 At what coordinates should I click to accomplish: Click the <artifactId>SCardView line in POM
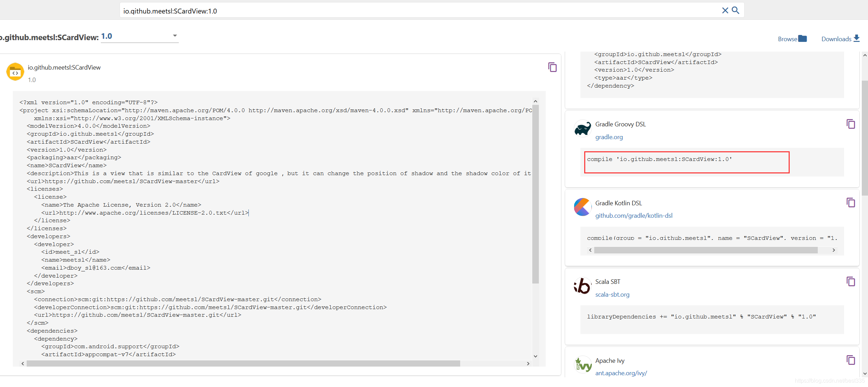click(x=88, y=142)
